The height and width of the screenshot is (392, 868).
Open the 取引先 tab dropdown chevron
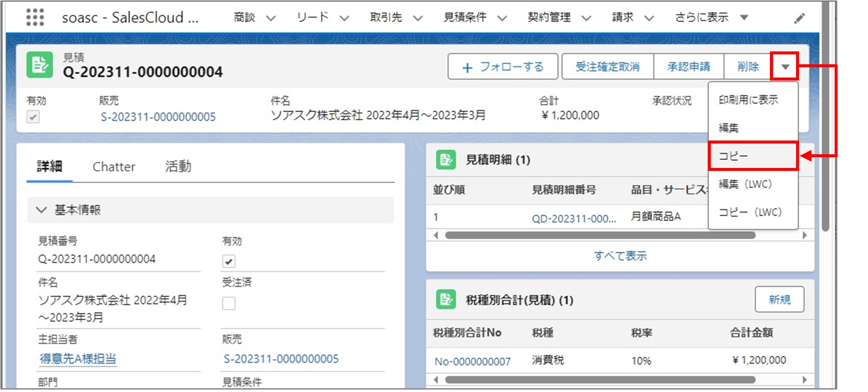[x=418, y=18]
